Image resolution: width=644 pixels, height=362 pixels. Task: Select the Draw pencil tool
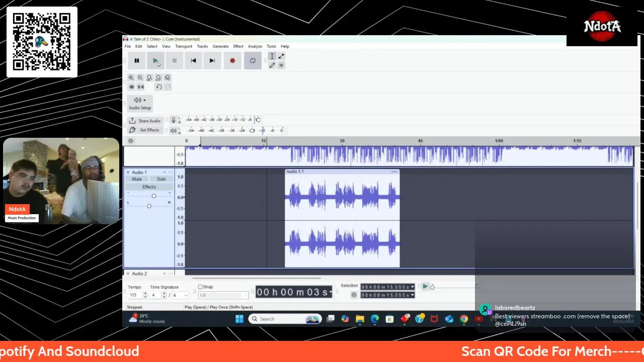[x=272, y=65]
